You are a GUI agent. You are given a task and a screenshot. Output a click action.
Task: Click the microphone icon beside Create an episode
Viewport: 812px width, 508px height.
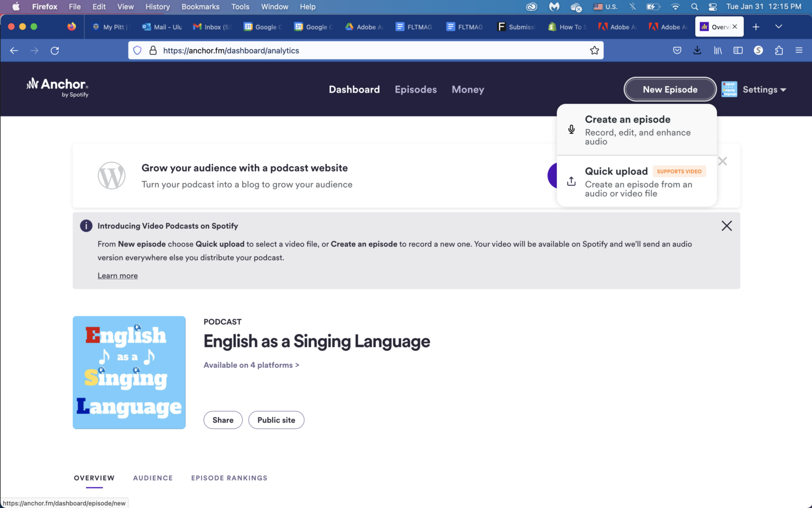[571, 129]
